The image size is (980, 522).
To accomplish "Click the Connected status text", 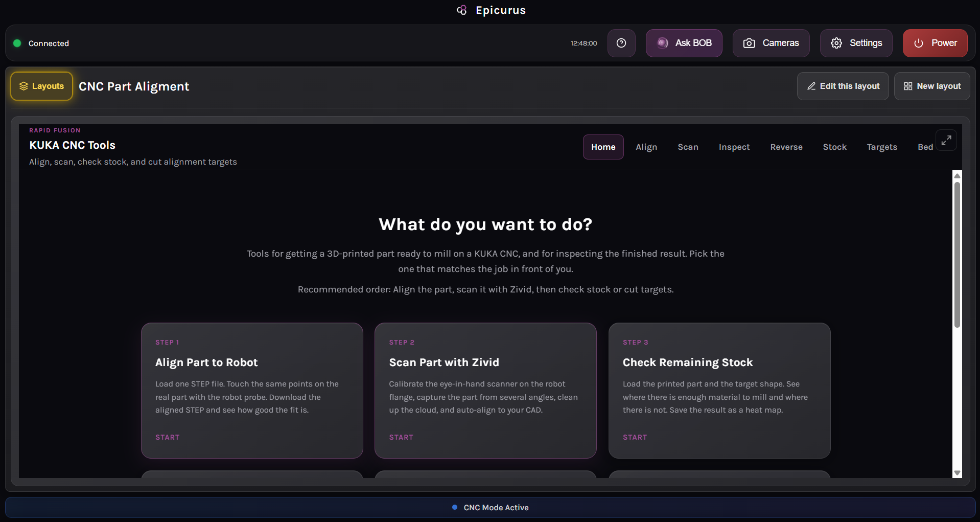I will pos(49,43).
